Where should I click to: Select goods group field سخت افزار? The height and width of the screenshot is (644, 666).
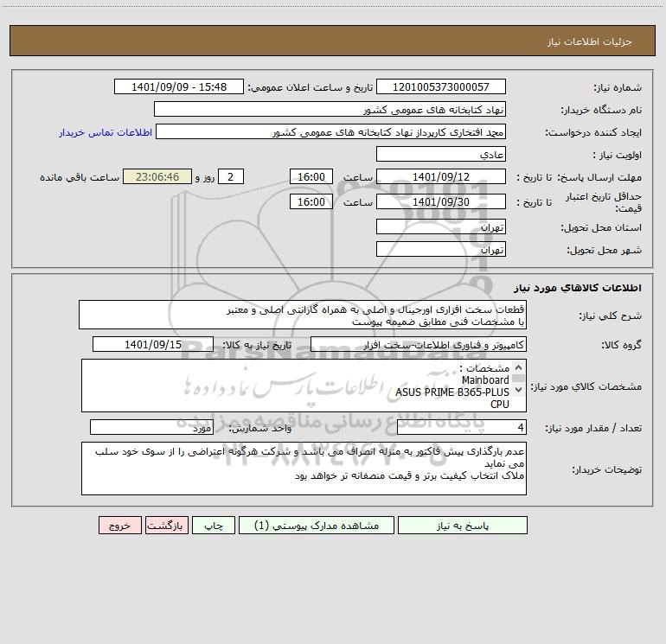click(419, 344)
